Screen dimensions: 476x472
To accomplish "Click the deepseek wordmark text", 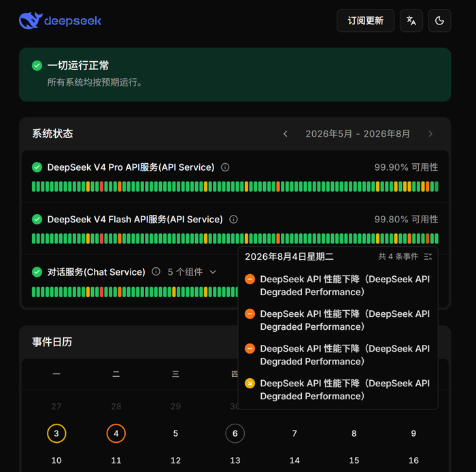I will tap(73, 20).
